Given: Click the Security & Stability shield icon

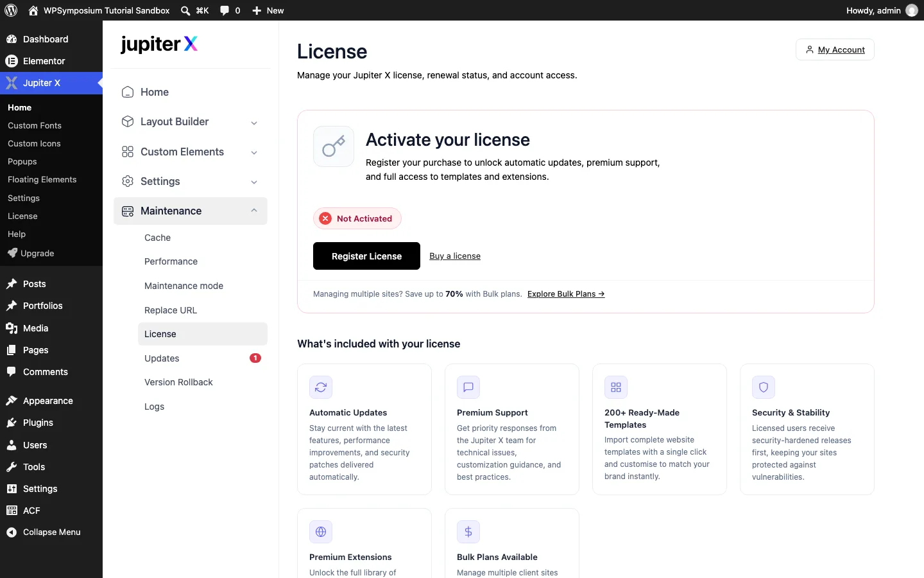Looking at the screenshot, I should tap(764, 387).
